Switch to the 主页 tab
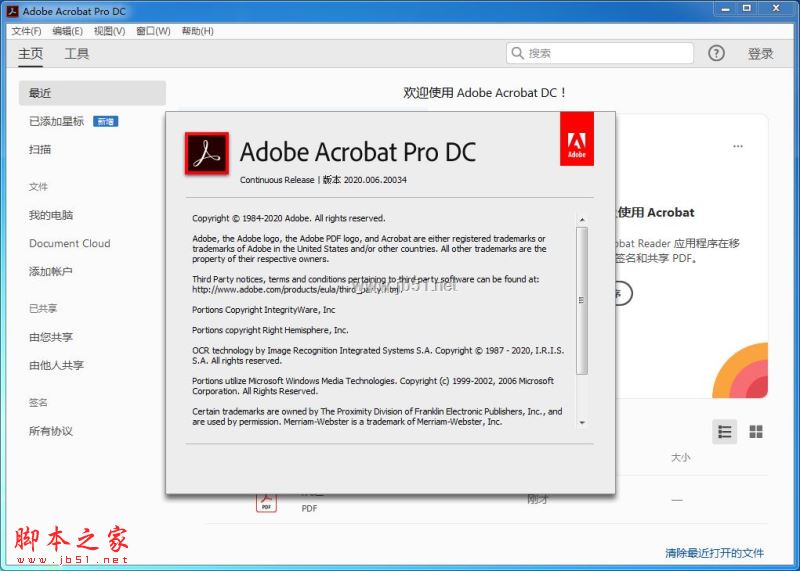Viewport: 800px width, 571px height. [x=31, y=54]
